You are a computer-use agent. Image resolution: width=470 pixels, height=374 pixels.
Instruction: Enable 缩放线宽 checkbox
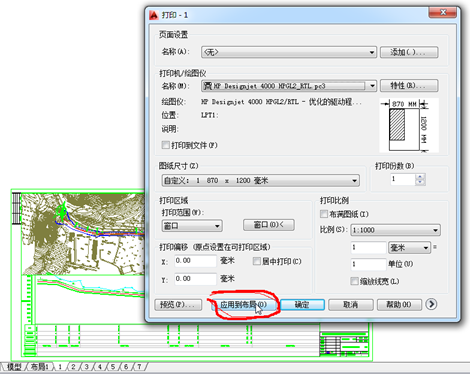pyautogui.click(x=354, y=281)
